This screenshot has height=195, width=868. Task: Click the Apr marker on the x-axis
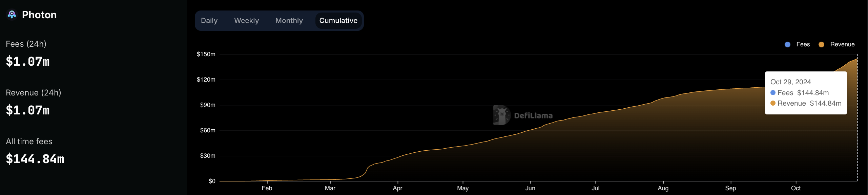click(397, 188)
